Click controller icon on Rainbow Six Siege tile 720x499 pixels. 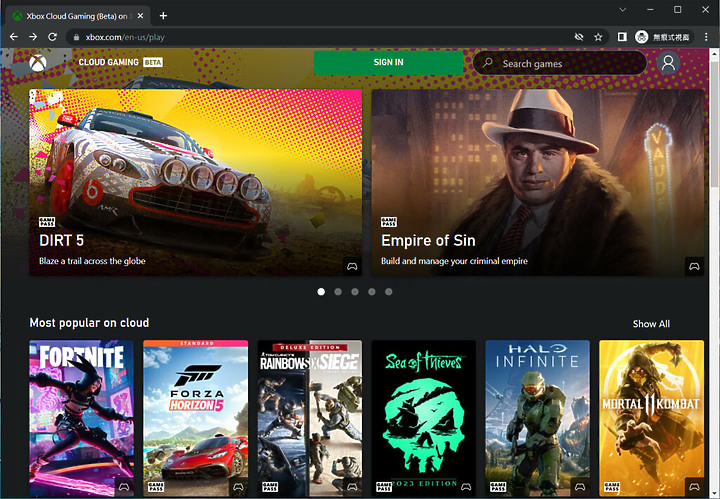[352, 487]
